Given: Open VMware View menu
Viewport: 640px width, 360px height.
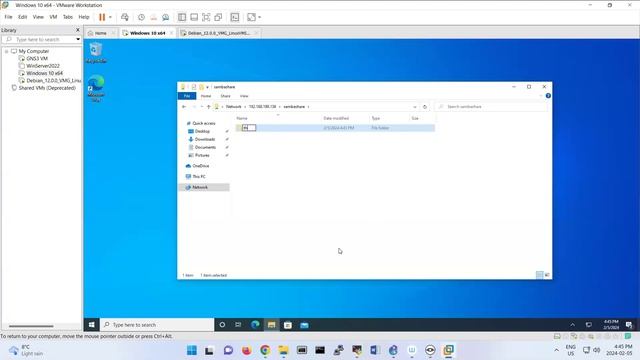Looking at the screenshot, I should (38, 17).
